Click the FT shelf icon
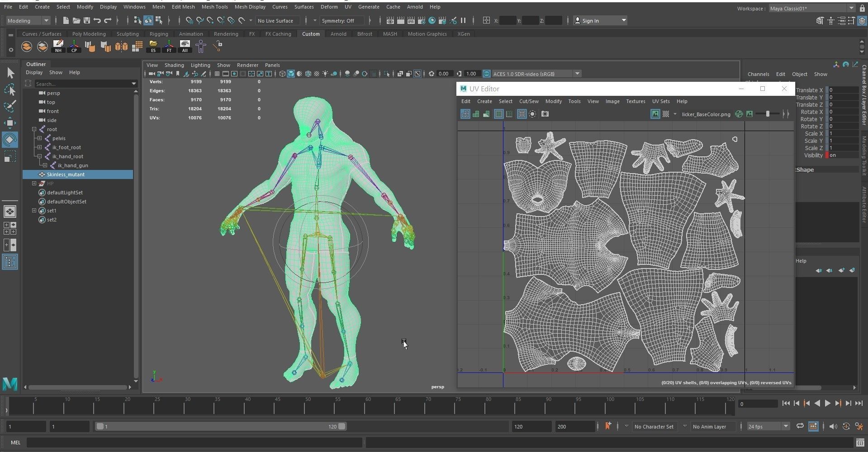868x452 pixels. point(169,46)
